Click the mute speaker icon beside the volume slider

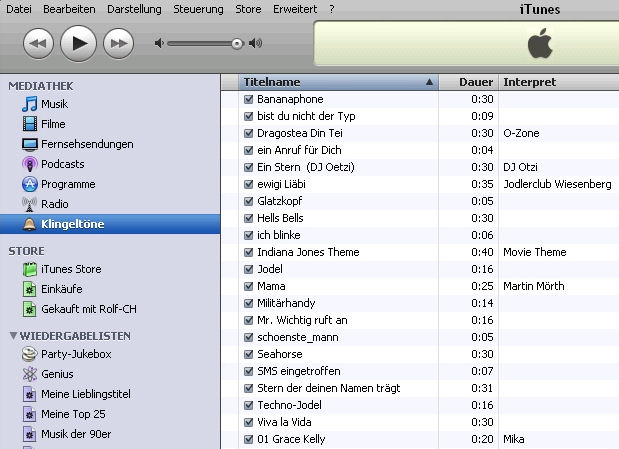(x=159, y=43)
